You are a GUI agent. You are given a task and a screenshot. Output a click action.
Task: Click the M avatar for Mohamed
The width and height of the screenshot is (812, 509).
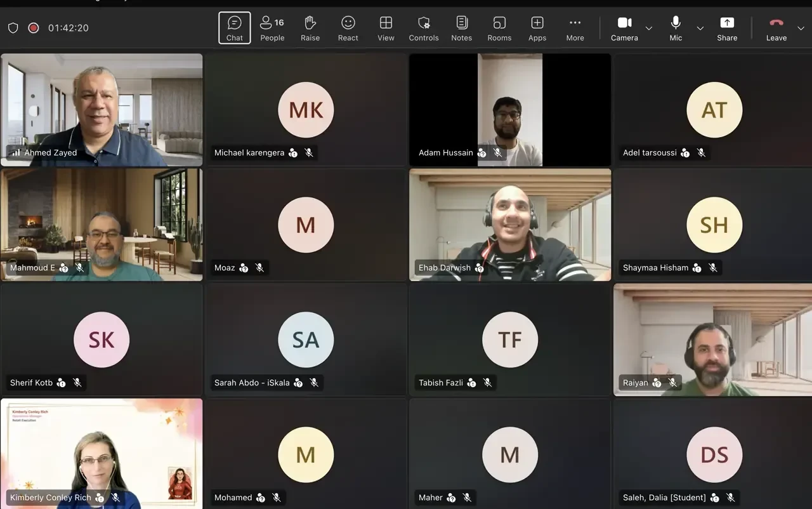306,454
